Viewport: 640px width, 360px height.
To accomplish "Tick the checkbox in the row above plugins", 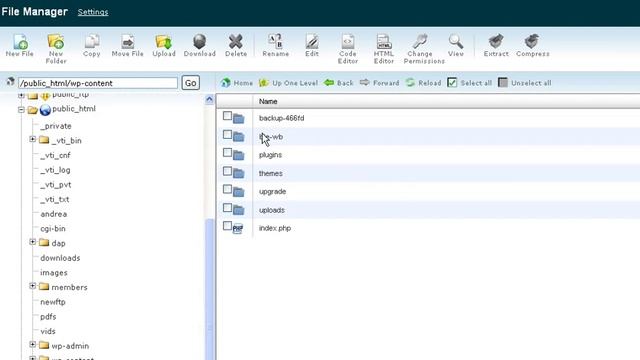I will click(227, 134).
